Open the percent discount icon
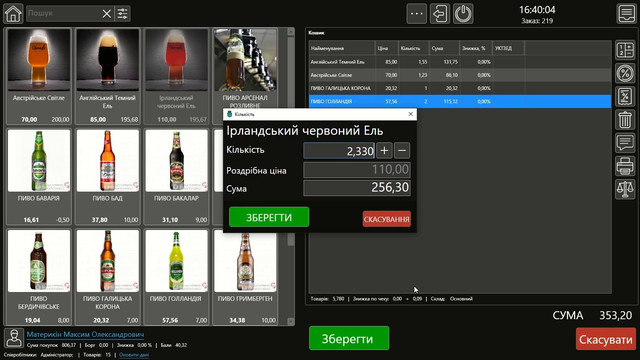Screen dimensions: 640x360 point(625,73)
